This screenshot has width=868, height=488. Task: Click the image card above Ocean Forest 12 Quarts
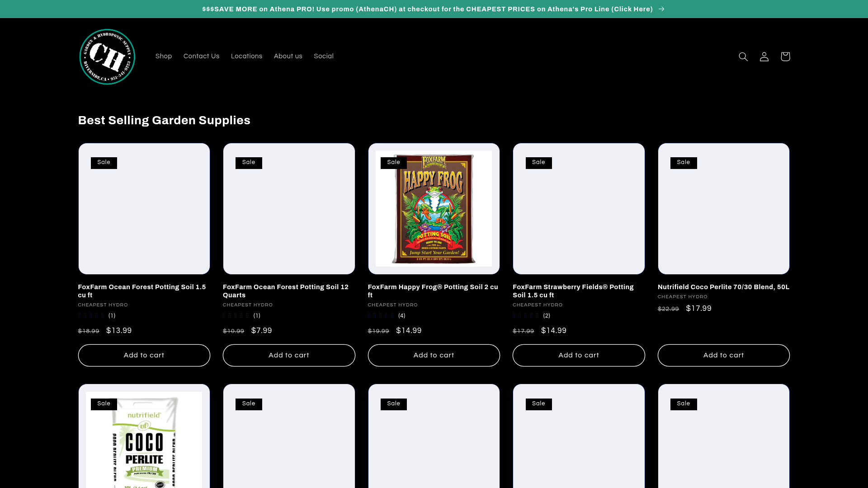pos(289,209)
